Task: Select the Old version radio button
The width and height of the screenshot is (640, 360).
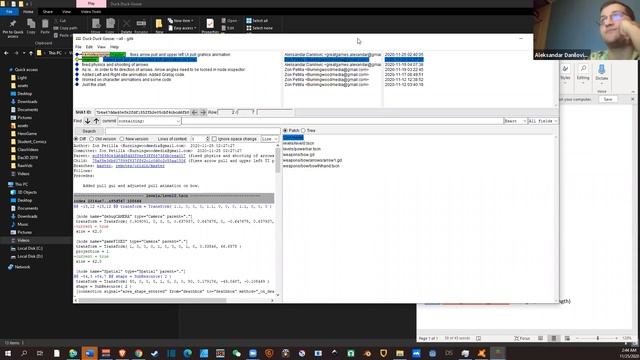Action: pos(91,139)
